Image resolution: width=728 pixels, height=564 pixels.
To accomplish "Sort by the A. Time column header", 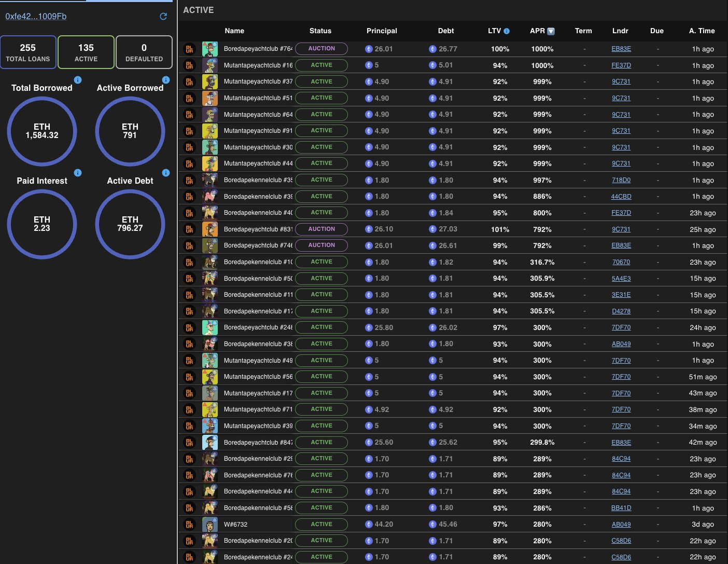I will tap(702, 31).
